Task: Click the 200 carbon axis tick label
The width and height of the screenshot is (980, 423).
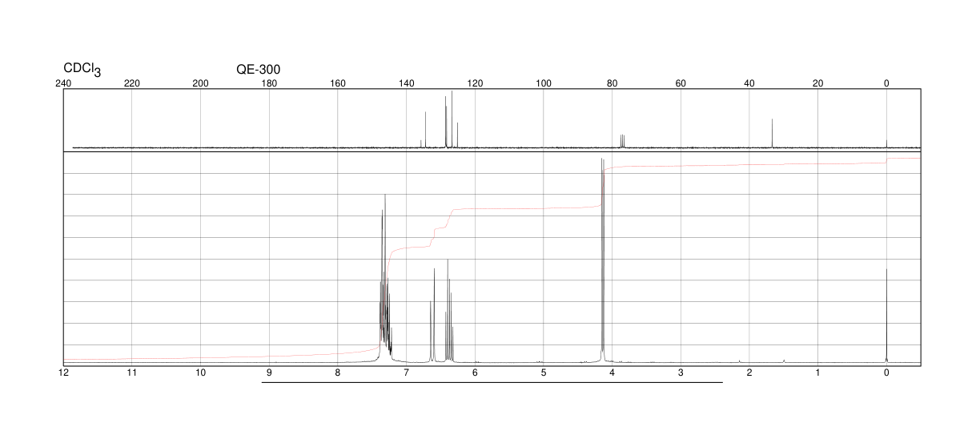Action: 201,83
